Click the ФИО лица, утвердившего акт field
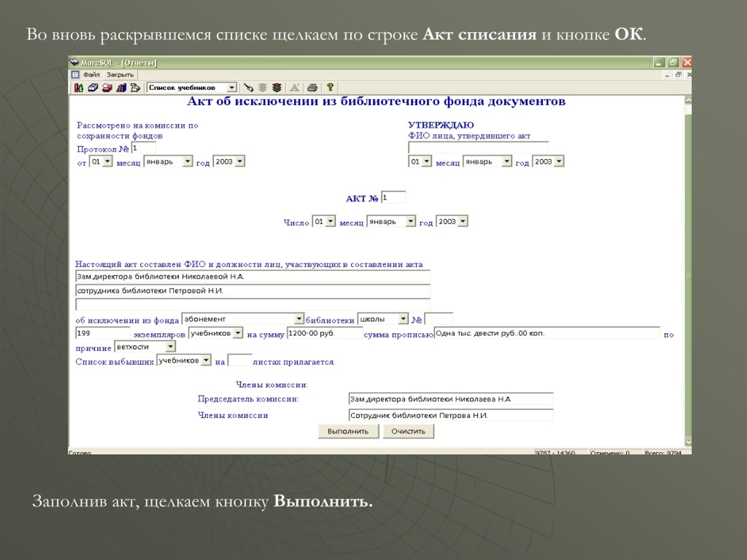 pos(478,148)
